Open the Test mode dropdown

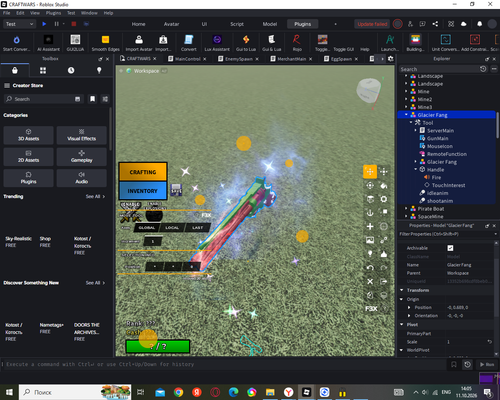pyautogui.click(x=19, y=24)
